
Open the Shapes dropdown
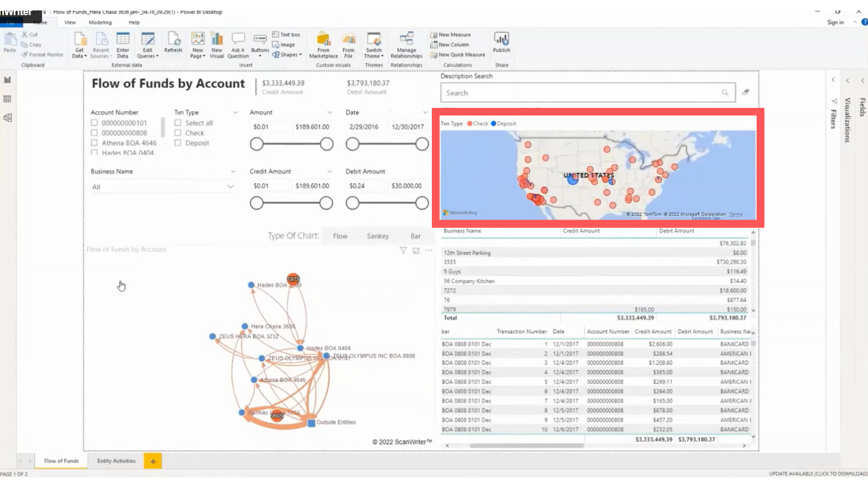point(288,55)
